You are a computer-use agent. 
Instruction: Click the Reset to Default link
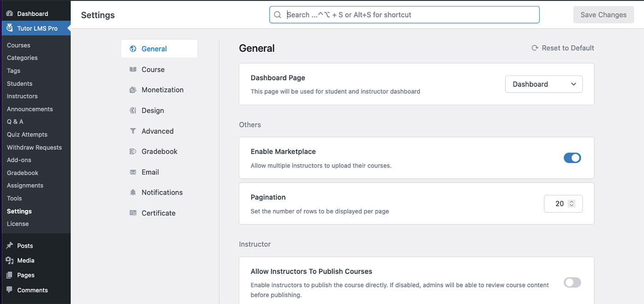tap(563, 48)
